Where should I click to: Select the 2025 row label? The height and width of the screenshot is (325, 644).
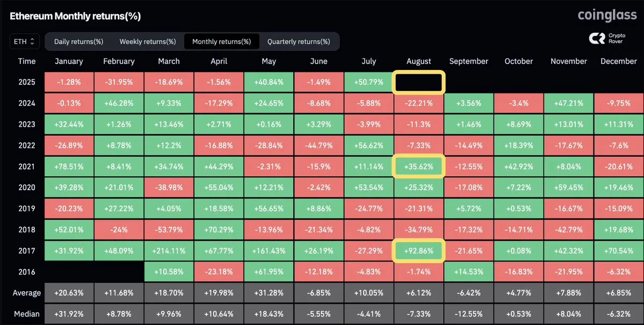coord(27,83)
